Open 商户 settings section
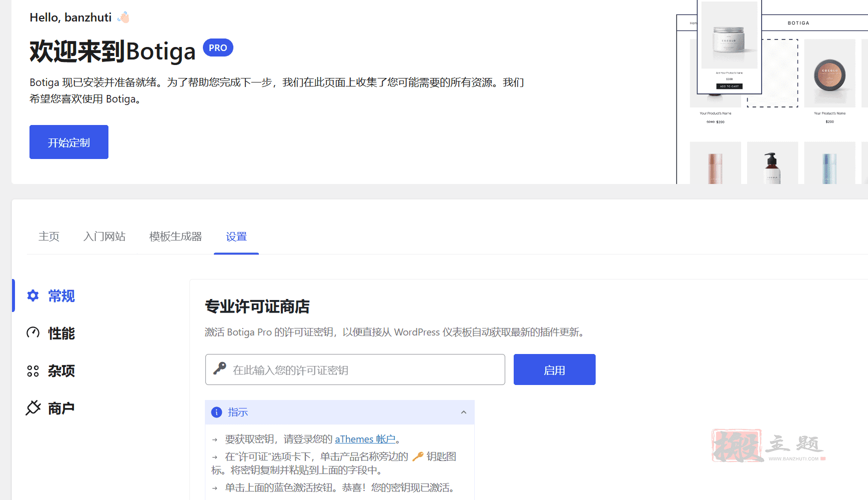 point(61,408)
